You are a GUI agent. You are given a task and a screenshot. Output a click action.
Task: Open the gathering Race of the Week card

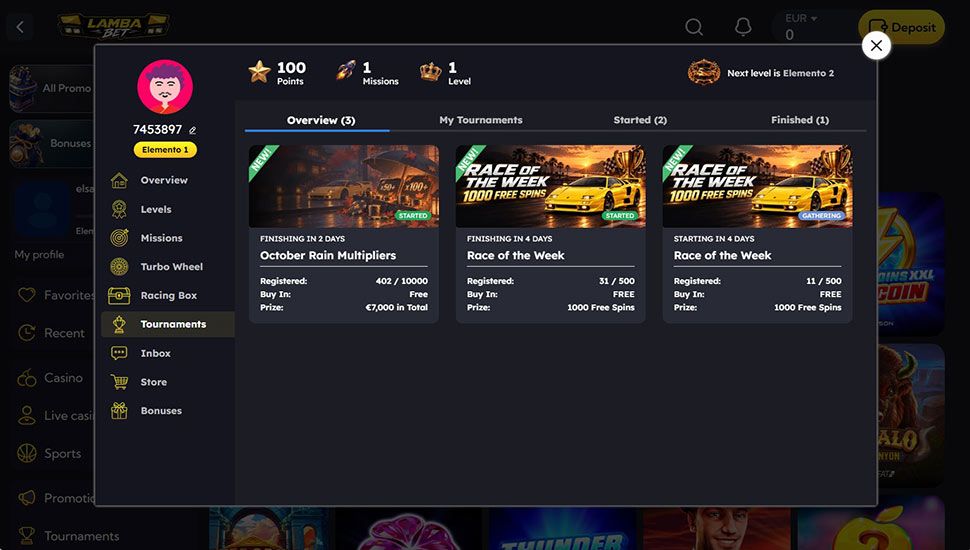pos(757,234)
